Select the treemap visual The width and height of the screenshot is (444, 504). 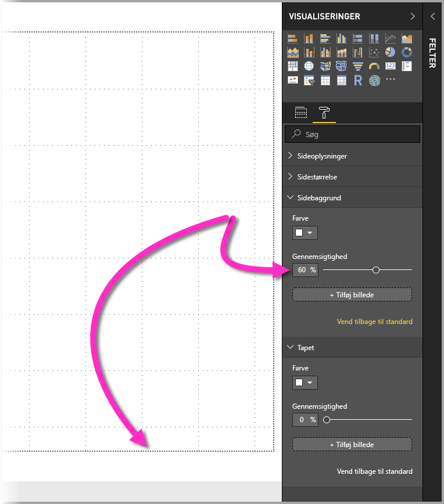292,66
